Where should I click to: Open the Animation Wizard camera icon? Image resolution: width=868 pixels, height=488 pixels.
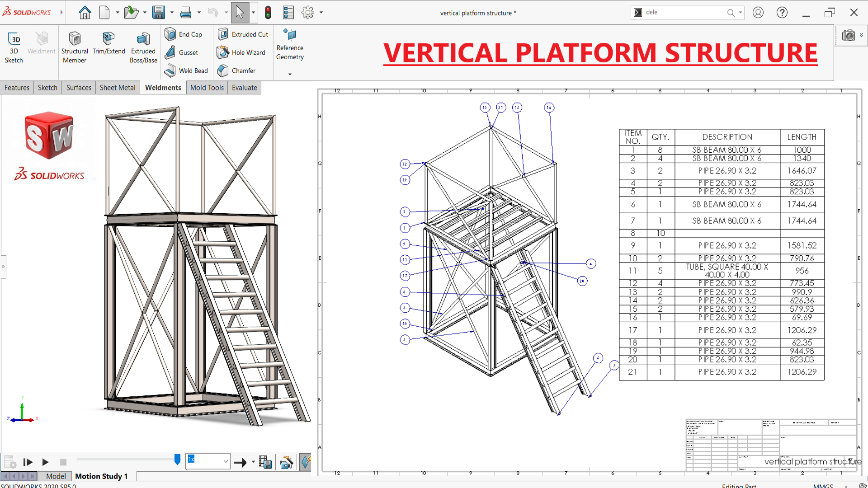[287, 462]
